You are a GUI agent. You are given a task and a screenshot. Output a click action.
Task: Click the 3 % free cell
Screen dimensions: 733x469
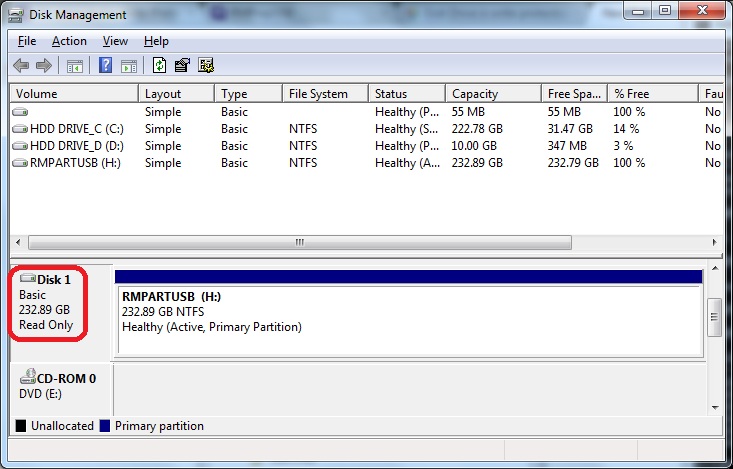623,146
